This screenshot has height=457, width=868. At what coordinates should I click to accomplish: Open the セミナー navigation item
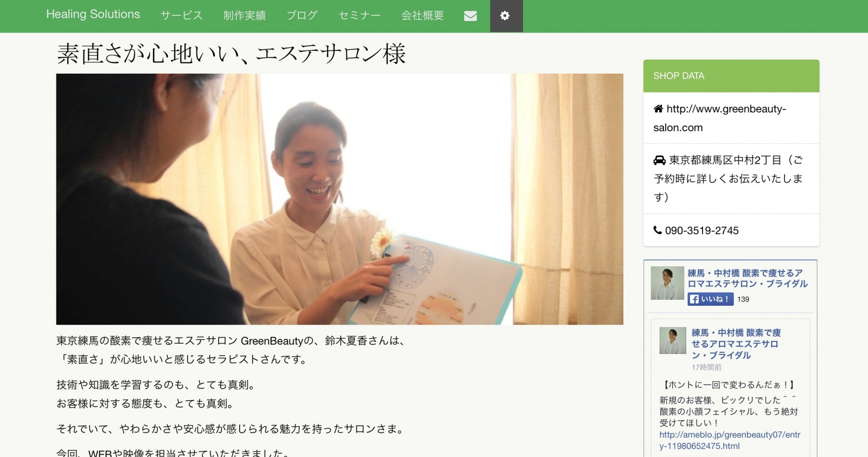tap(360, 16)
